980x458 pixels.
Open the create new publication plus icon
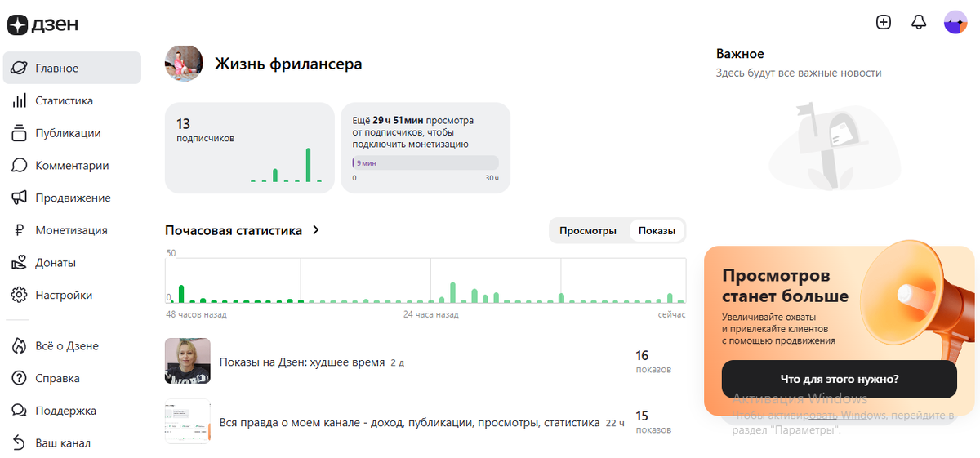click(x=883, y=23)
